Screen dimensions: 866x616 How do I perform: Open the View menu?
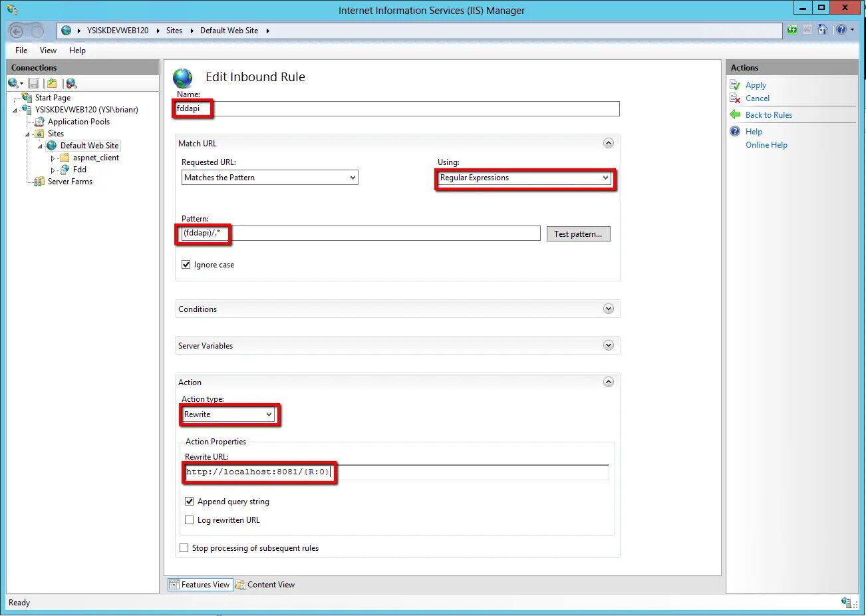49,51
